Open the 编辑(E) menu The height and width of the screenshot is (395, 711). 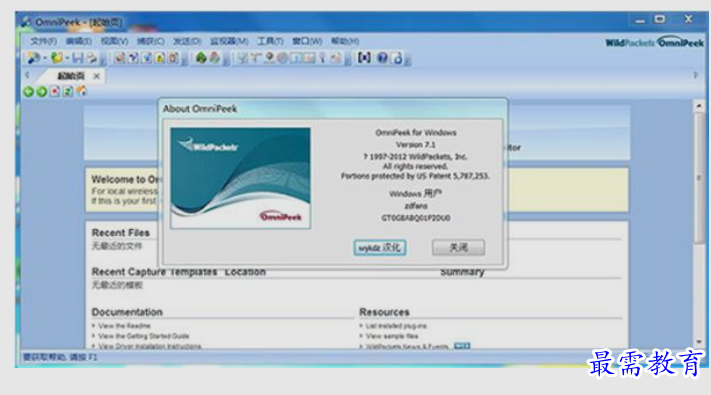78,41
